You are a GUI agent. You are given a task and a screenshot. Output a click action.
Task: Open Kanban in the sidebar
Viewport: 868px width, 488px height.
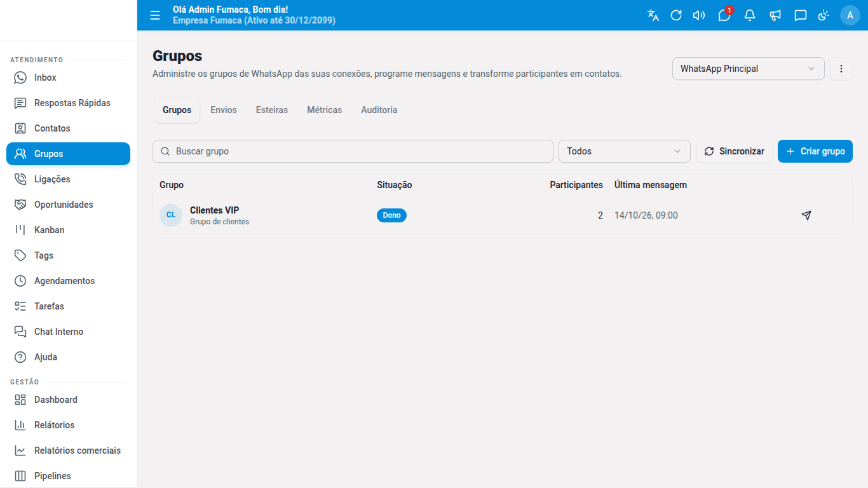click(68, 230)
